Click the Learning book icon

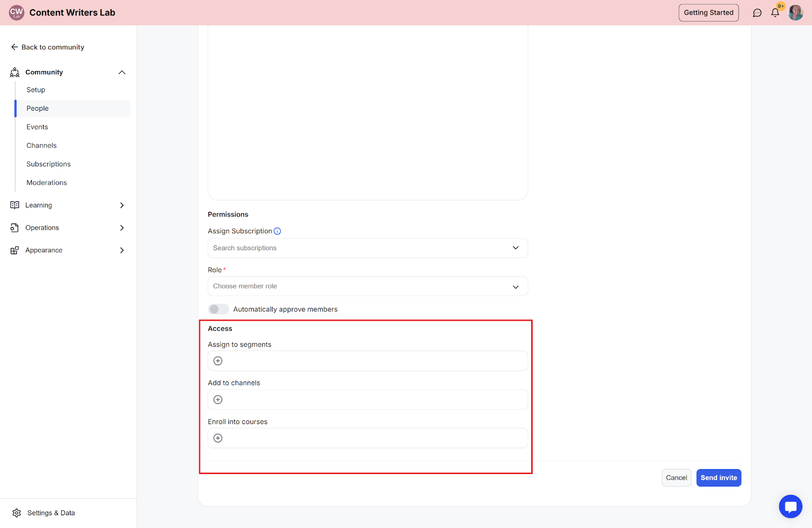15,205
